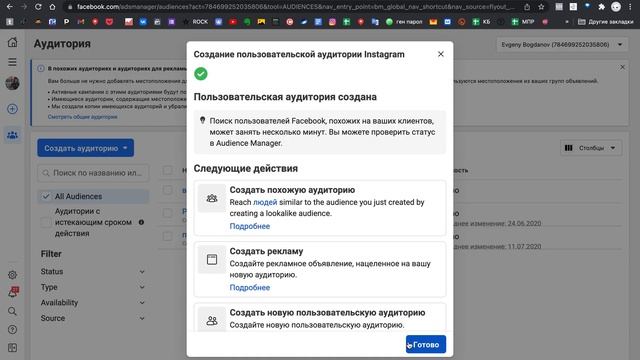
Task: Expand the Status filter
Action: point(93,271)
